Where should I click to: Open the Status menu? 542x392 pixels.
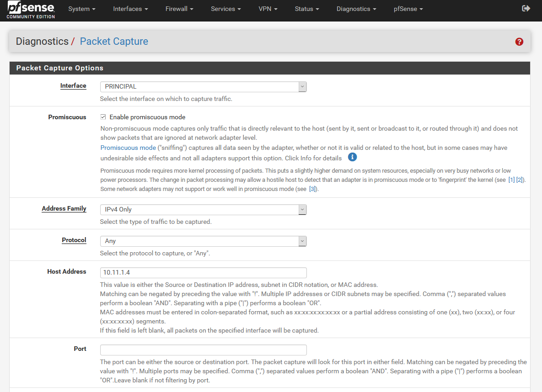[307, 9]
